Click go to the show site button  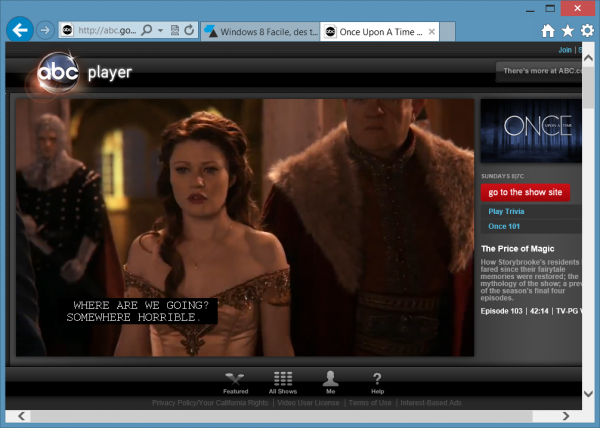tap(525, 192)
